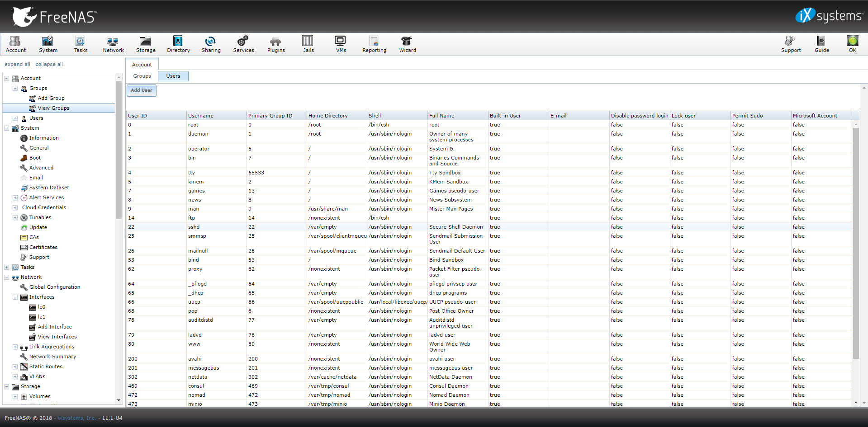Expand the Cloud Credentials node
This screenshot has width=868, height=427.
[x=15, y=207]
